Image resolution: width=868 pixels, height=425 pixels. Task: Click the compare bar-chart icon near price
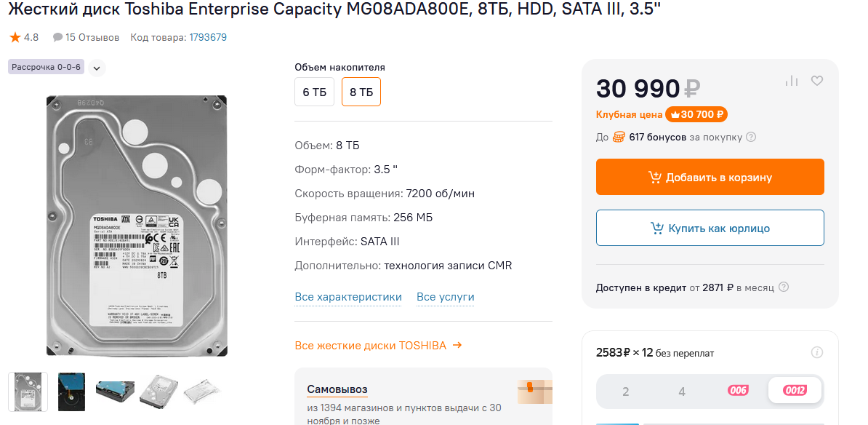[x=792, y=81]
